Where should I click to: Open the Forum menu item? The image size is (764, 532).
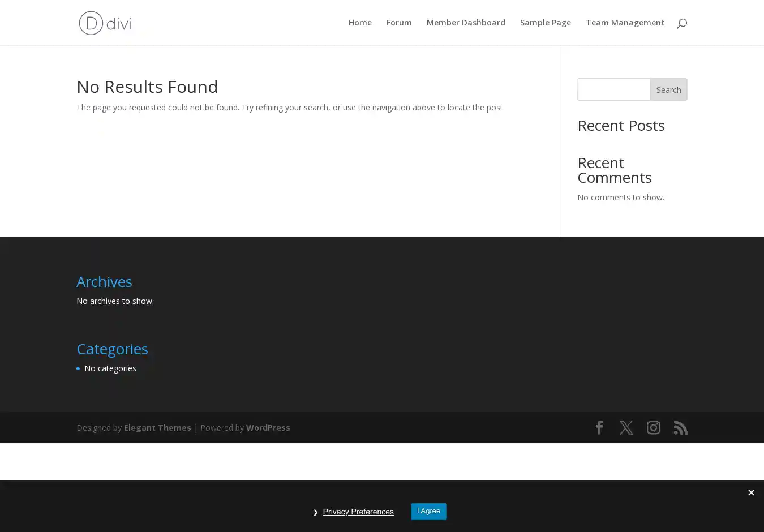coord(398,23)
